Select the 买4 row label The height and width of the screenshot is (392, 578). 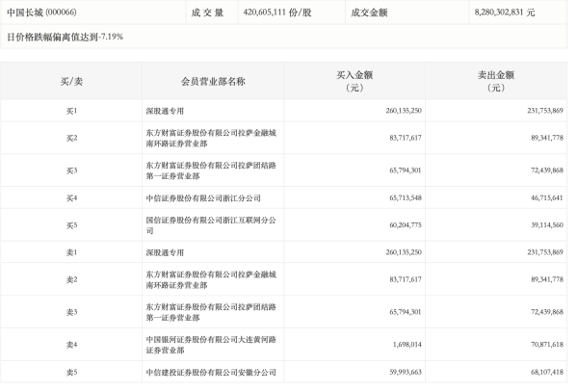[71, 198]
